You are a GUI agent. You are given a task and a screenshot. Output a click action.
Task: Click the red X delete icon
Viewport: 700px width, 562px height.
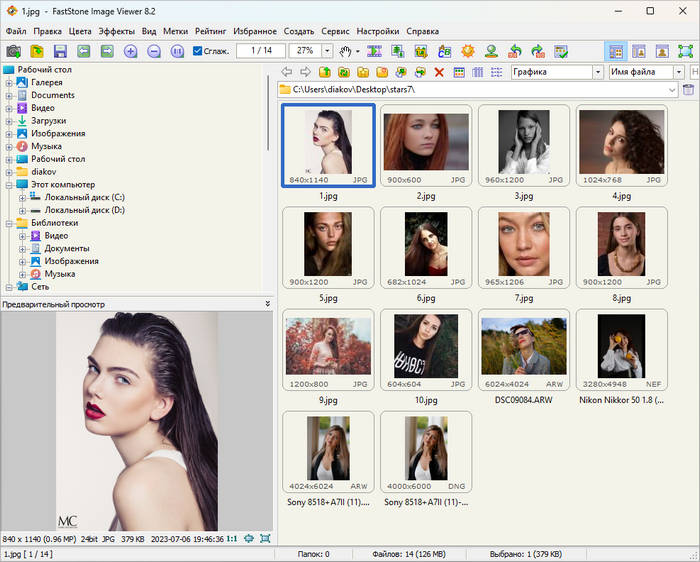point(439,72)
